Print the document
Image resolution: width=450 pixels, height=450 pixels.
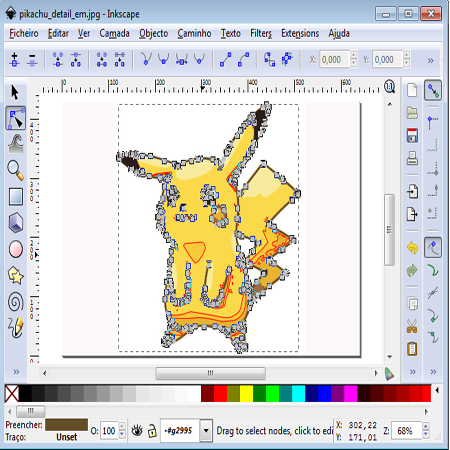[x=412, y=158]
